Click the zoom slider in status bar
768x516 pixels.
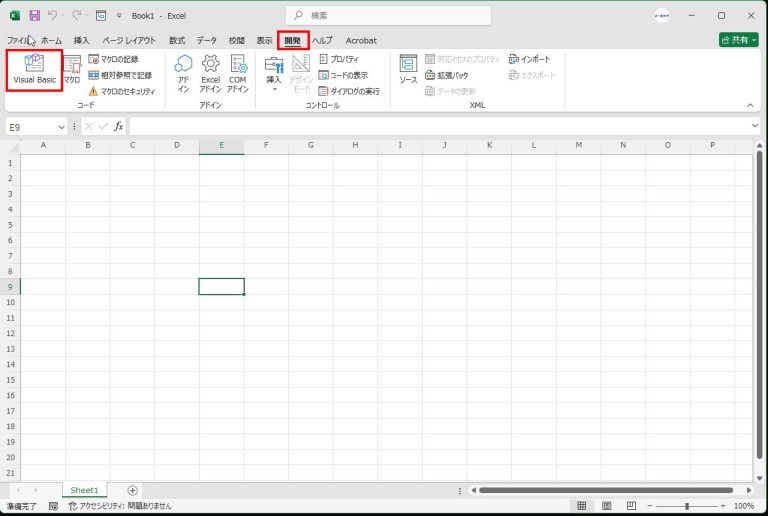tap(686, 506)
